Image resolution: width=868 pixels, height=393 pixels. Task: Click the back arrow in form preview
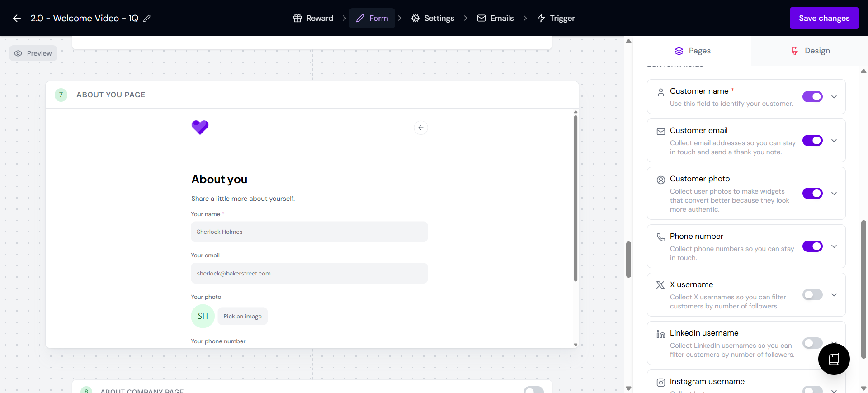420,128
